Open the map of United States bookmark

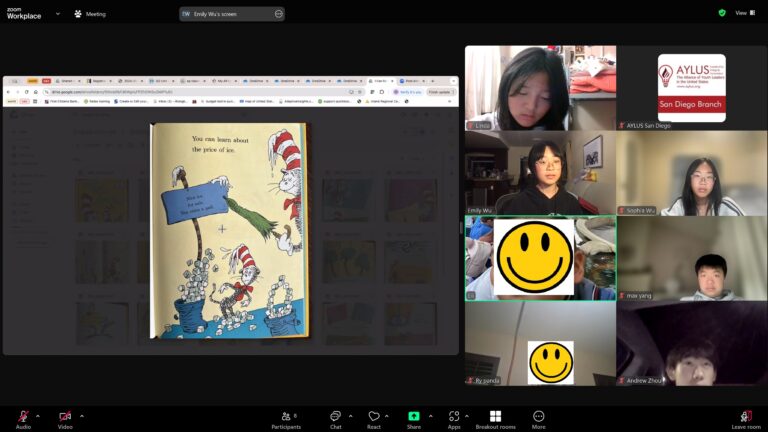257,101
